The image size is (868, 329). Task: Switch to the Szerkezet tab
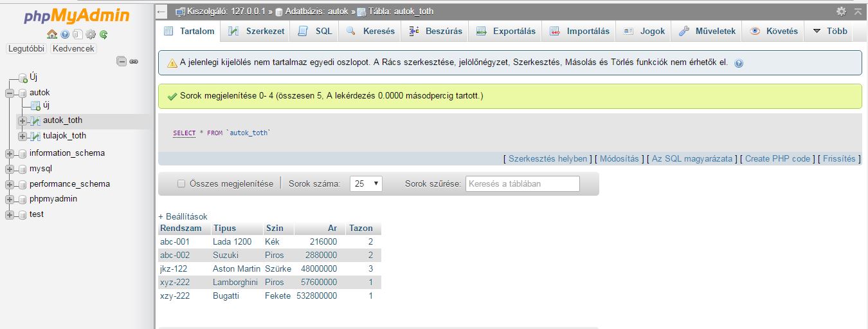pyautogui.click(x=257, y=31)
